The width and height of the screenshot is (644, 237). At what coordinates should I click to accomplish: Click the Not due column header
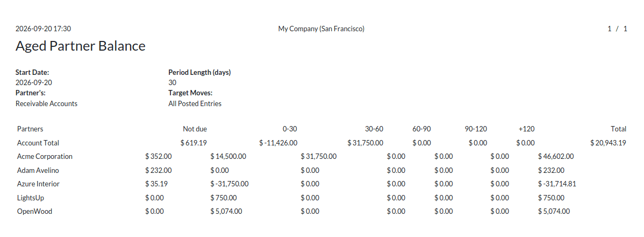pyautogui.click(x=195, y=129)
